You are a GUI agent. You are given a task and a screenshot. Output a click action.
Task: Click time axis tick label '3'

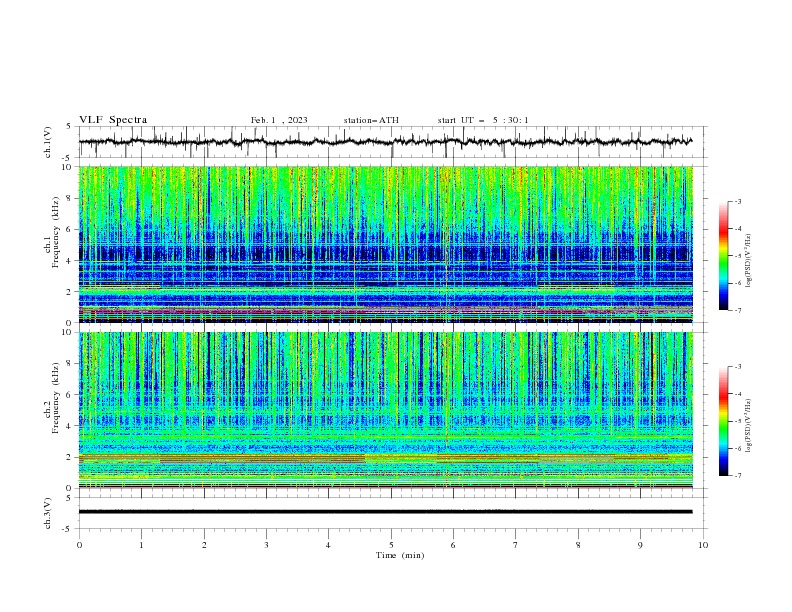tap(266, 545)
